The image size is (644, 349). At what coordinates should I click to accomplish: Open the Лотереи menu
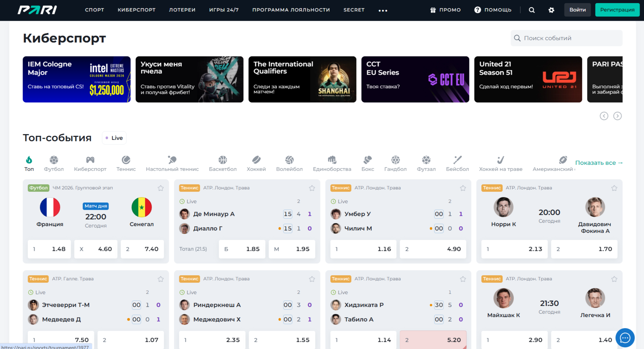pos(182,10)
